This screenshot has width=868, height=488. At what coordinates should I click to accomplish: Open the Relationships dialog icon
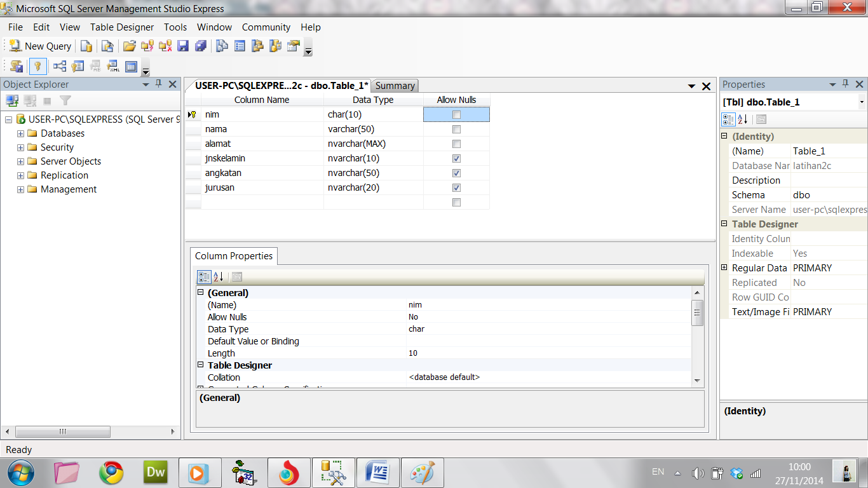coord(60,66)
